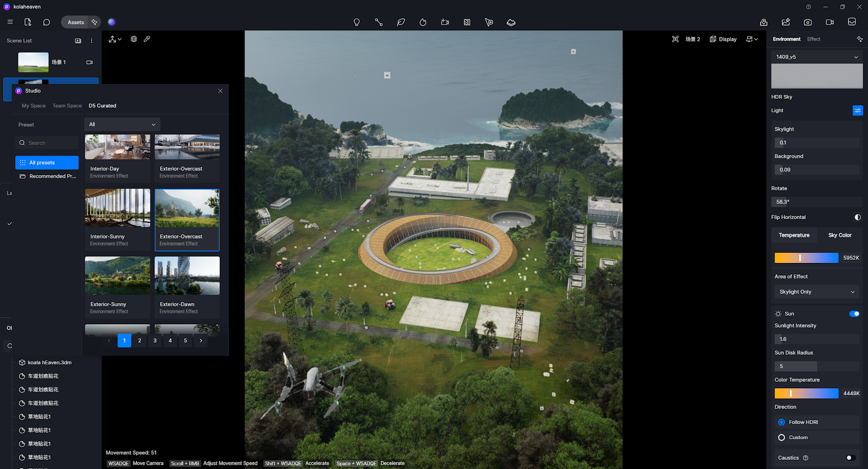
Task: Select the flame particle tool
Action: (x=423, y=22)
